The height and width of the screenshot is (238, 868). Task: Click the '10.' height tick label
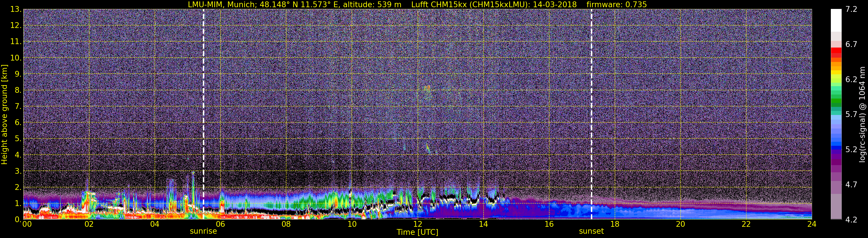click(16, 58)
